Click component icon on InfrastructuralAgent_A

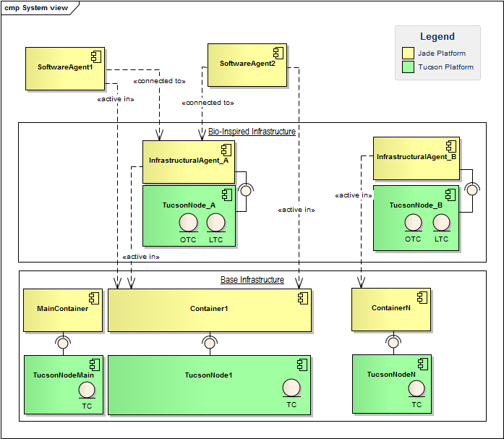click(x=226, y=150)
